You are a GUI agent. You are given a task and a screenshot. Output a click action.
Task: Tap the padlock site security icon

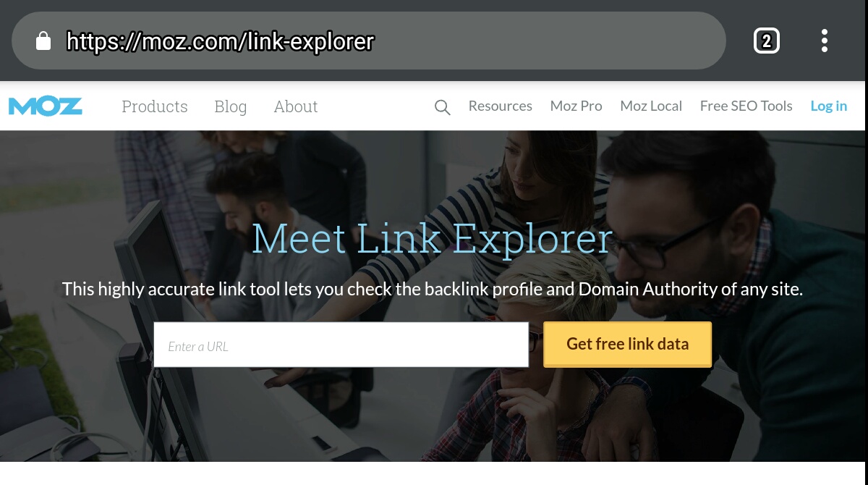[43, 41]
